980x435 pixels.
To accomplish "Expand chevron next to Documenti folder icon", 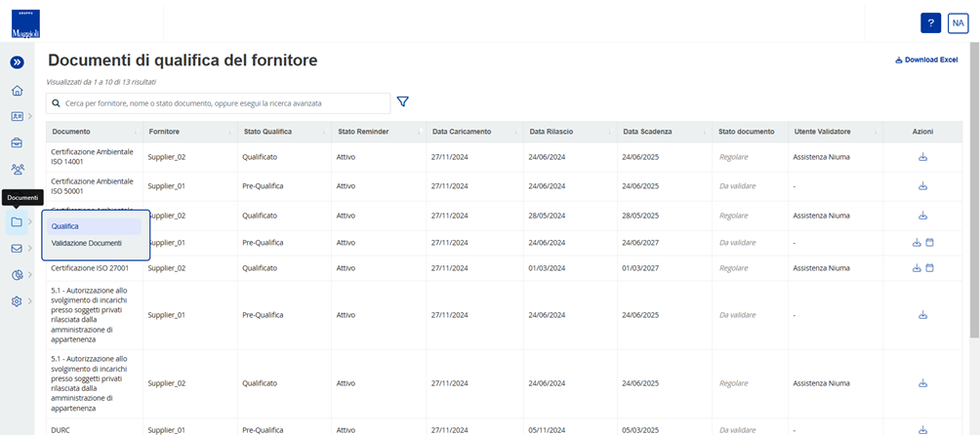I will click(29, 221).
